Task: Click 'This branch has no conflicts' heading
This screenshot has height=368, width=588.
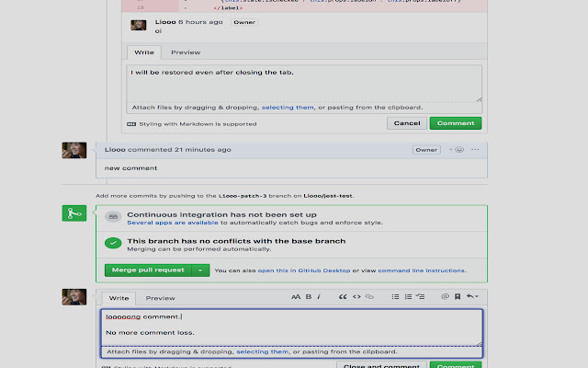Action: [x=236, y=241]
